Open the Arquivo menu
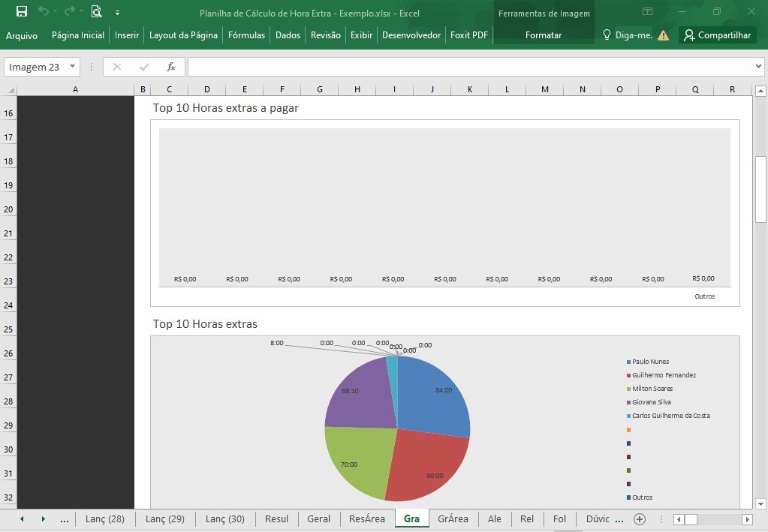Viewport: 768px width, 532px height. click(x=22, y=35)
